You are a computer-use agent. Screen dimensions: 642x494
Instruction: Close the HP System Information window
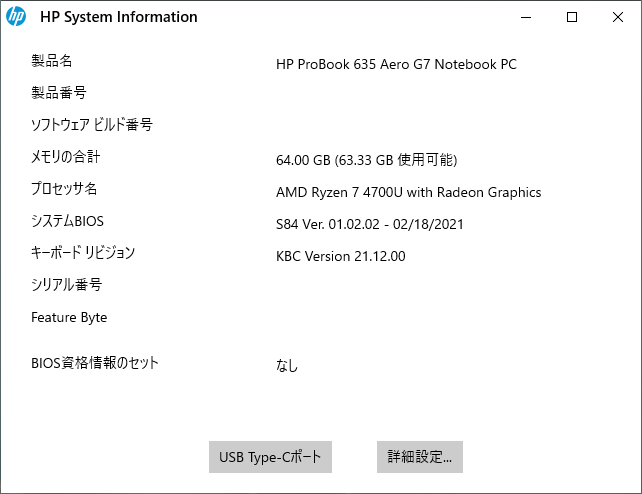617,17
